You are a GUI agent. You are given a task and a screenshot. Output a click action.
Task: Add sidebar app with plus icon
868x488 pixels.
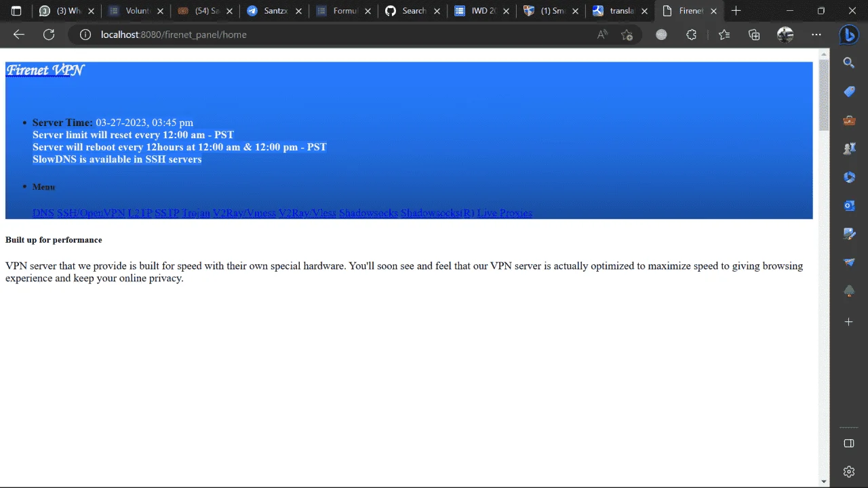click(x=848, y=322)
